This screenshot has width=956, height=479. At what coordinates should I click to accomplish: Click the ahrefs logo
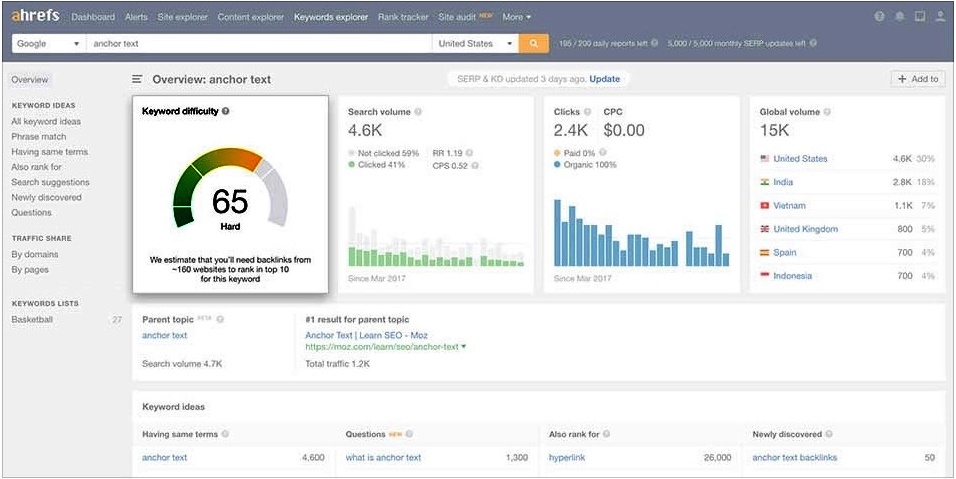pos(35,16)
